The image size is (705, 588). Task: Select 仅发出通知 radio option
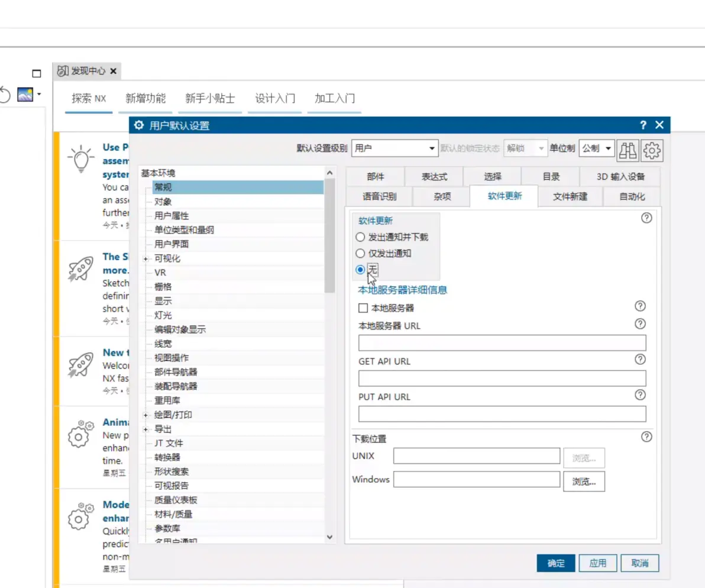tap(360, 253)
